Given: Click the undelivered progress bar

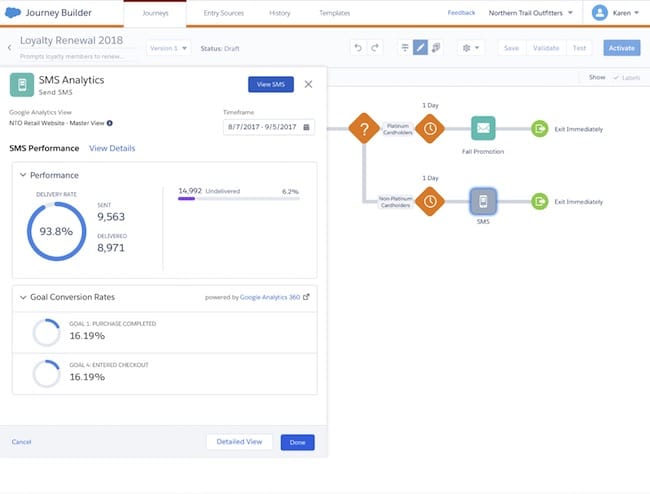Looking at the screenshot, I should coord(238,199).
